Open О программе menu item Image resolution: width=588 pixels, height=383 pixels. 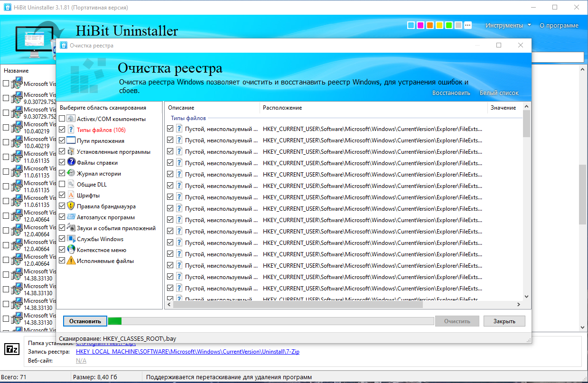point(559,26)
